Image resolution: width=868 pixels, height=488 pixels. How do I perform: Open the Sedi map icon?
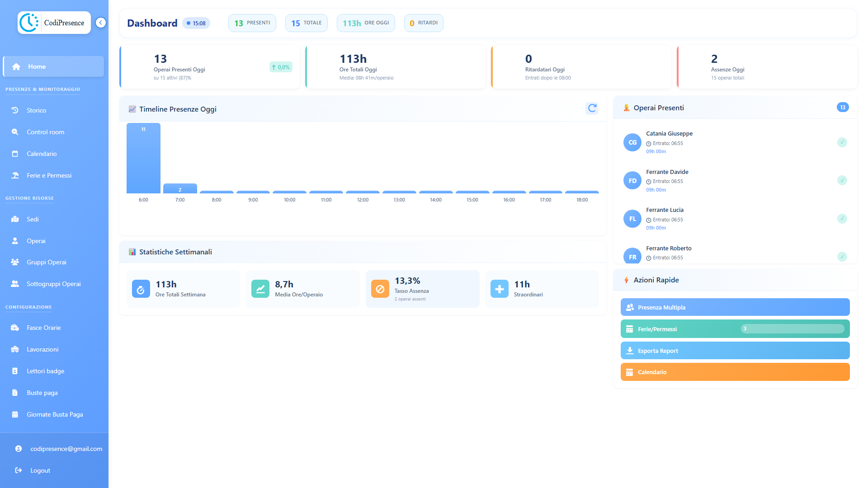pyautogui.click(x=15, y=219)
